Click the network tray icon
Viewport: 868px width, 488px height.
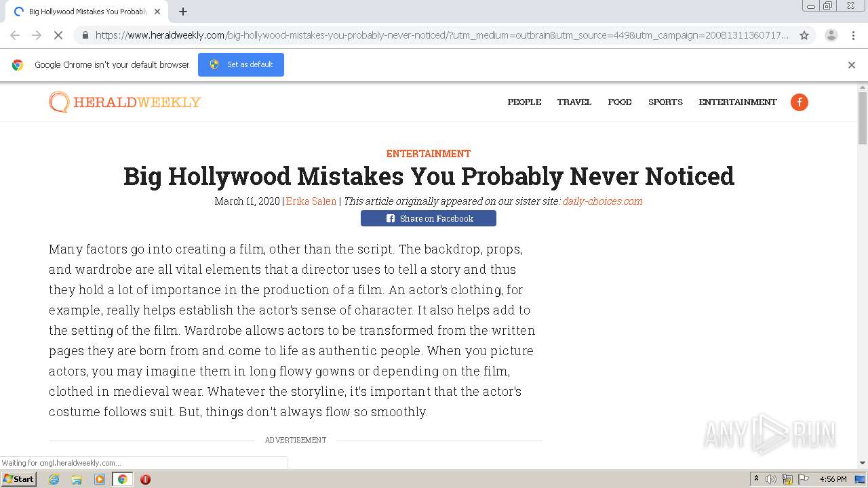tap(787, 479)
